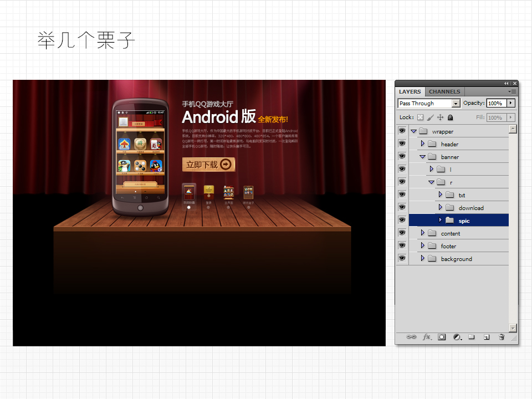This screenshot has height=399, width=532.
Task: Toggle lock transparent pixels
Action: point(420,117)
